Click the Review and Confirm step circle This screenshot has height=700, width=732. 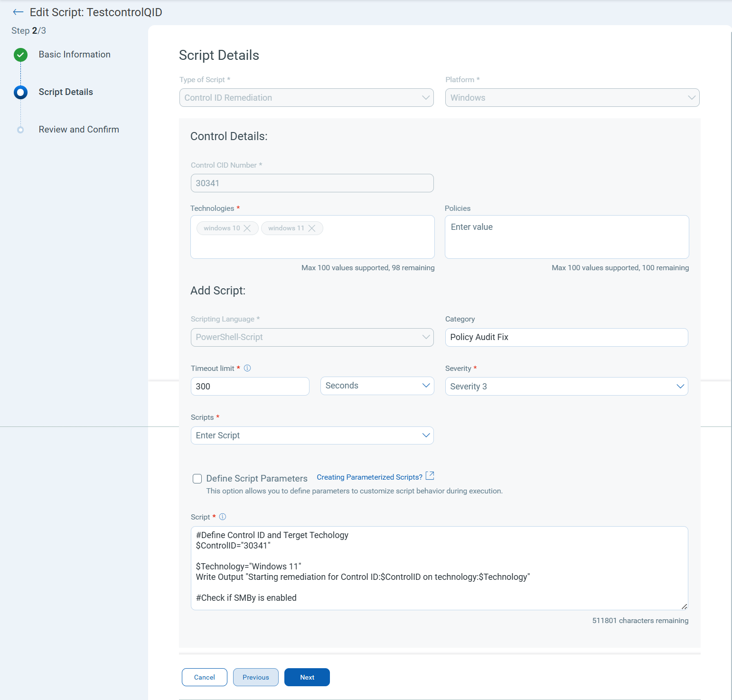[20, 130]
